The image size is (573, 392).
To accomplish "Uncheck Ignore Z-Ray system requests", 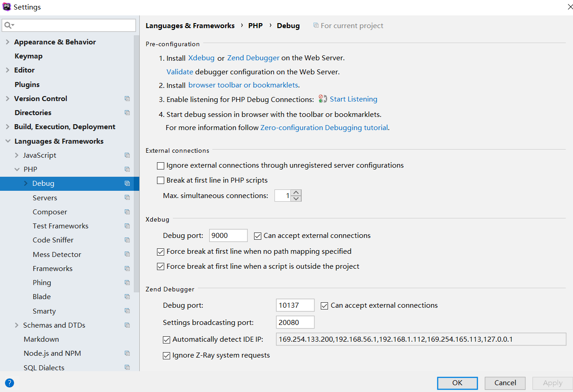I will tap(167, 356).
